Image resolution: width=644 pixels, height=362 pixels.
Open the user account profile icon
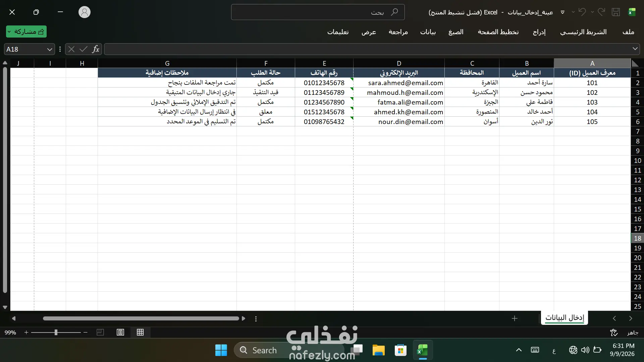pos(85,12)
